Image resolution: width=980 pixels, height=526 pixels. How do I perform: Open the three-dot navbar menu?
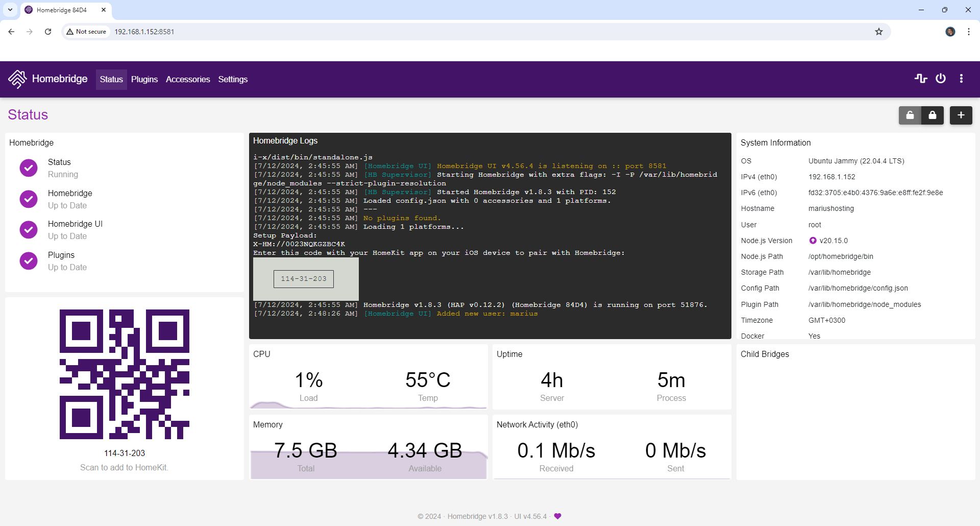tap(961, 79)
